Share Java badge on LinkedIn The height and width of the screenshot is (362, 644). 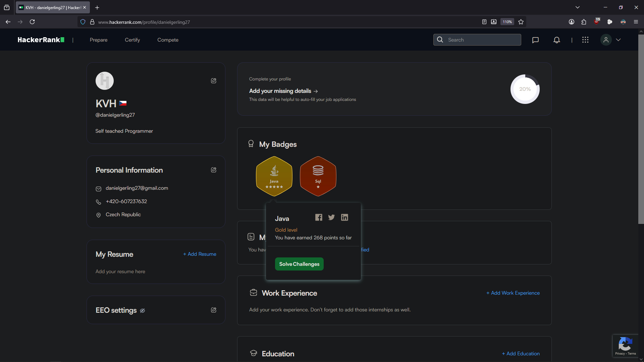[x=344, y=218]
